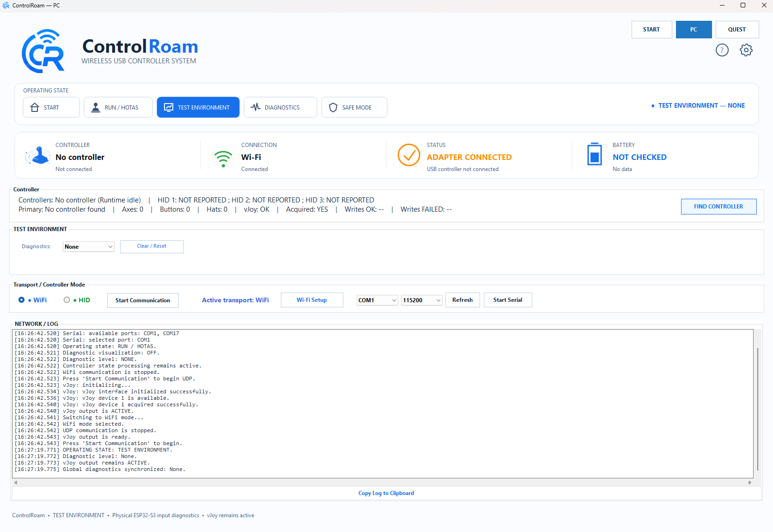The width and height of the screenshot is (773, 532).
Task: Click the top PC page button
Action: tap(694, 30)
